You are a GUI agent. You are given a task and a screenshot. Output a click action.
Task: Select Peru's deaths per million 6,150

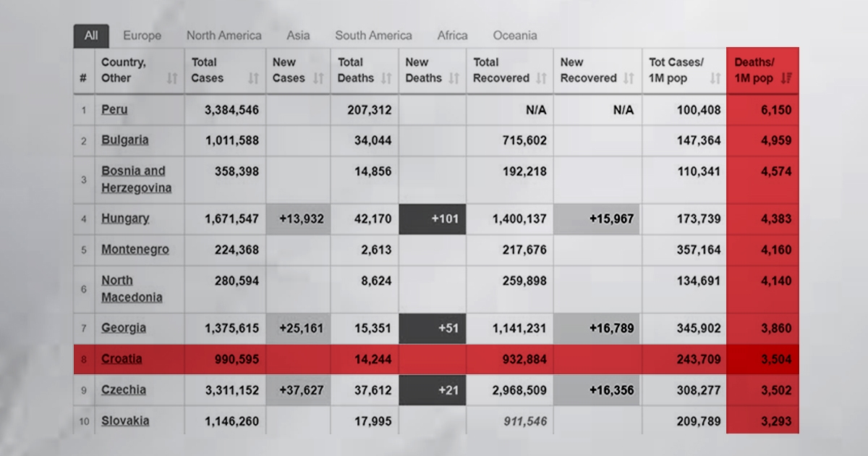coord(776,110)
